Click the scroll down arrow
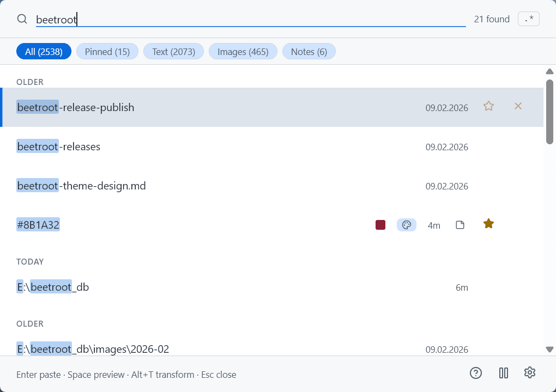Image resolution: width=556 pixels, height=392 pixels. coord(549,350)
